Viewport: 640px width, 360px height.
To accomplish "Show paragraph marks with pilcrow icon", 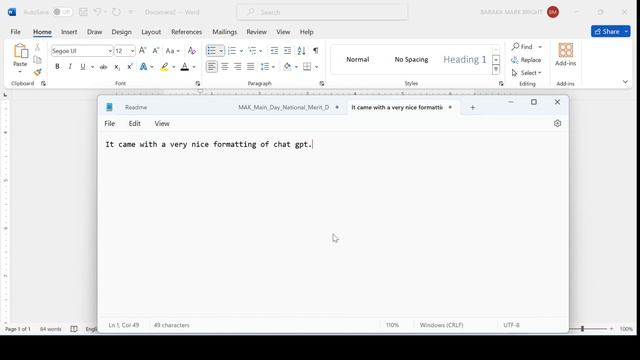I will [316, 51].
